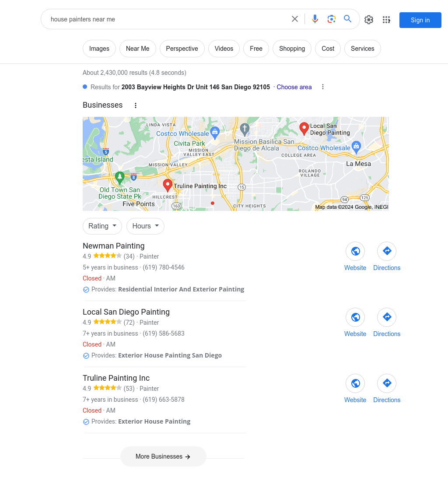Click the Choose area link
Image resolution: width=448 pixels, height=477 pixels.
pyautogui.click(x=294, y=87)
